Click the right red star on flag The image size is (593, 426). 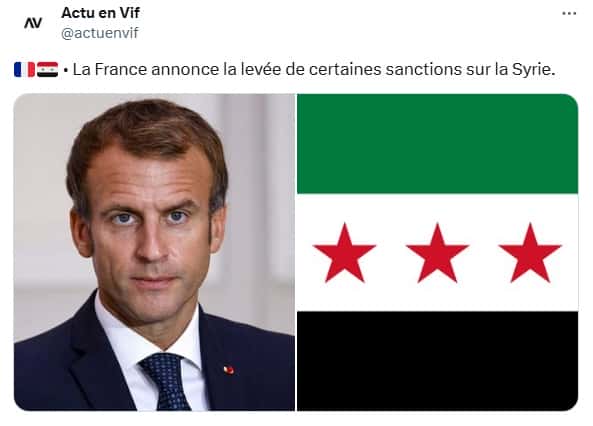pyautogui.click(x=530, y=254)
